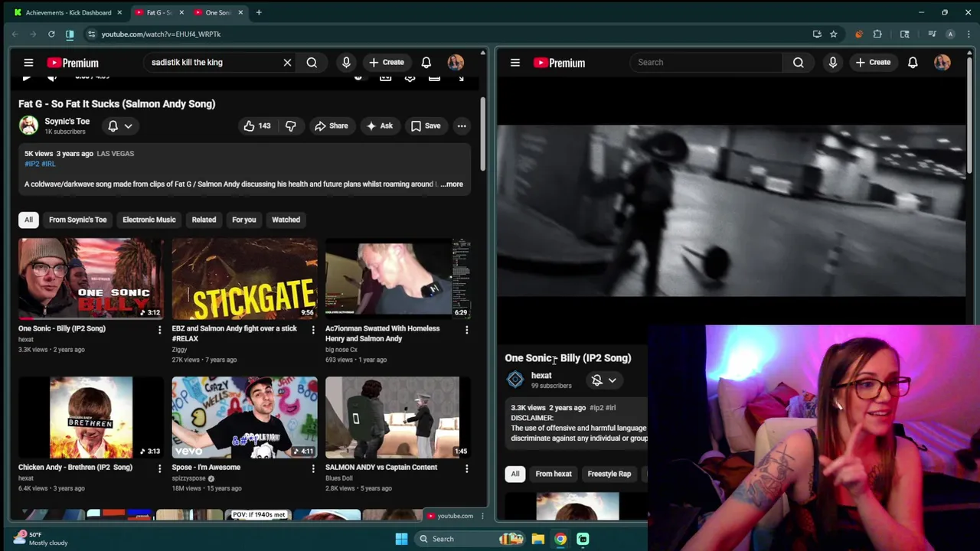Open more actions for Fat G video
The width and height of the screenshot is (980, 551).
pyautogui.click(x=462, y=126)
